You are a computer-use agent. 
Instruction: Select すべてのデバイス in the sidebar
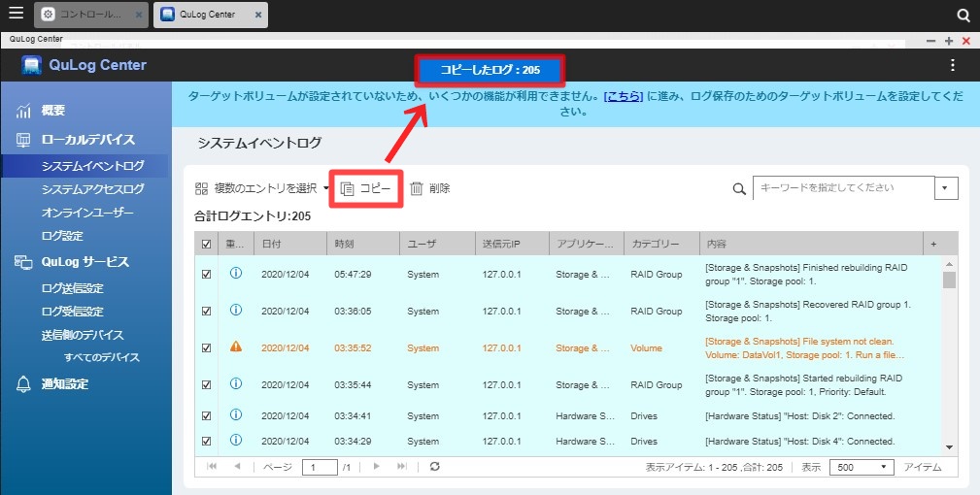click(102, 358)
